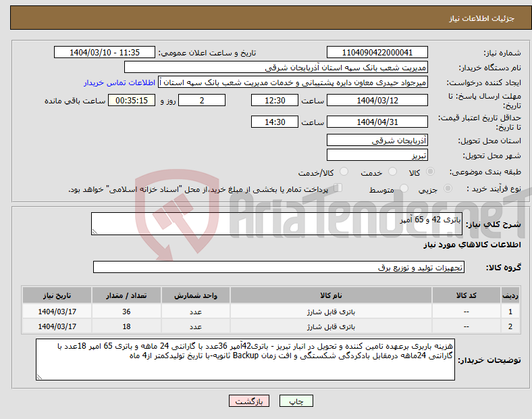The width and height of the screenshot is (532, 419).
Task: Click the announcement date field 1404/03/10 - 11:35
Action: coord(105,53)
